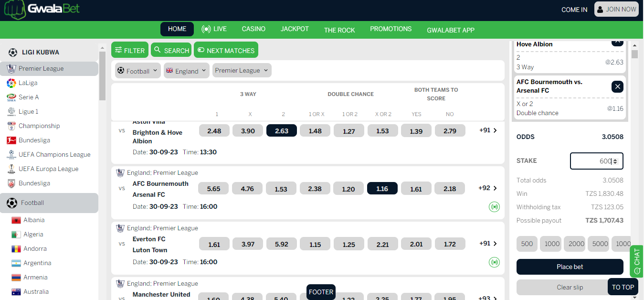Open the JACKPOT menu item
The width and height of the screenshot is (644, 300).
pos(295,29)
